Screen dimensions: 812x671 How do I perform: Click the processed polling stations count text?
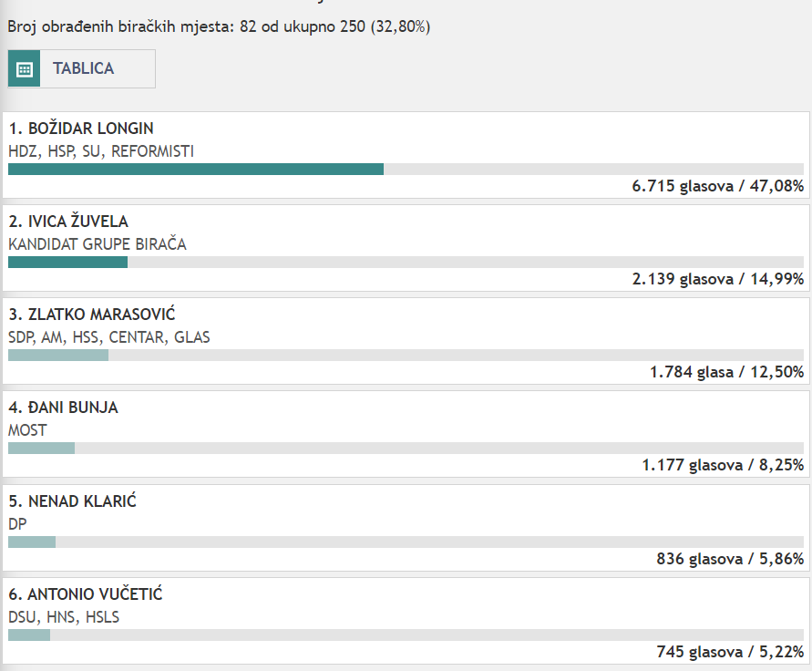219,26
